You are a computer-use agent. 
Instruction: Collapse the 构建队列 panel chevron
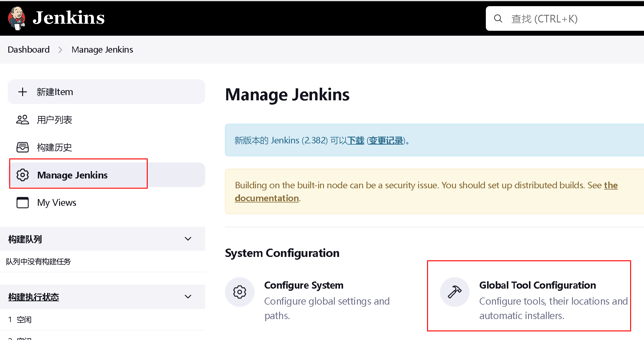point(188,239)
